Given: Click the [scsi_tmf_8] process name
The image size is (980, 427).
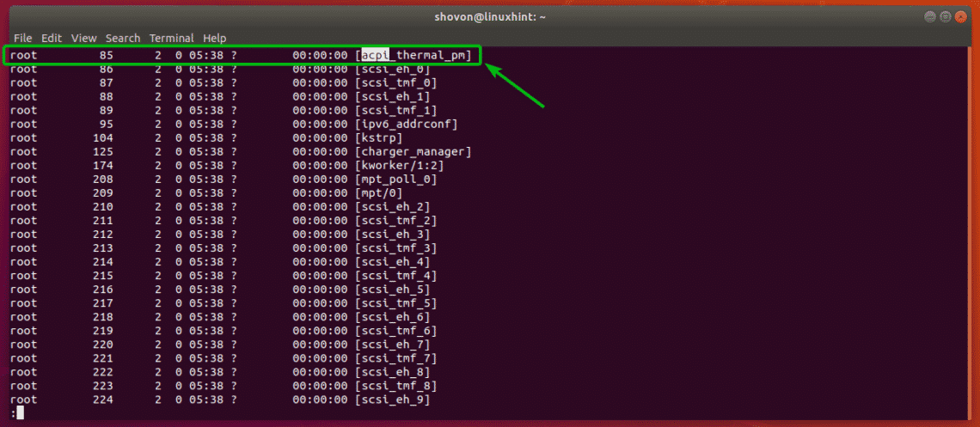Looking at the screenshot, I should [x=395, y=386].
